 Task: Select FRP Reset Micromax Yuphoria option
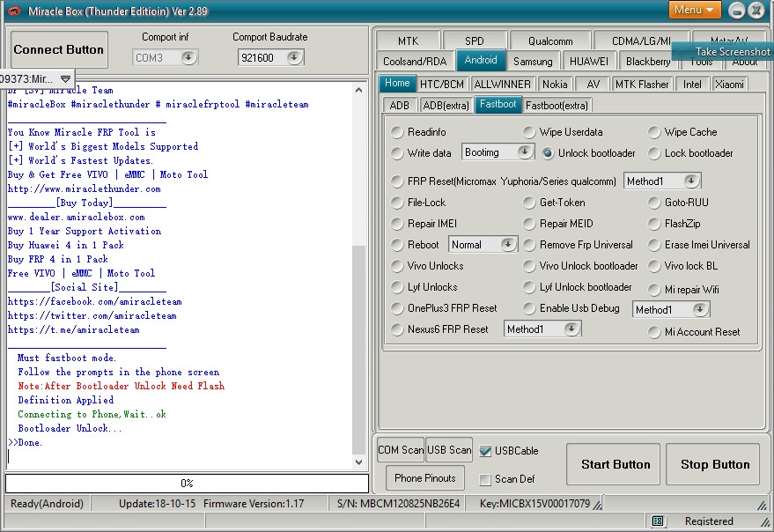(x=397, y=181)
